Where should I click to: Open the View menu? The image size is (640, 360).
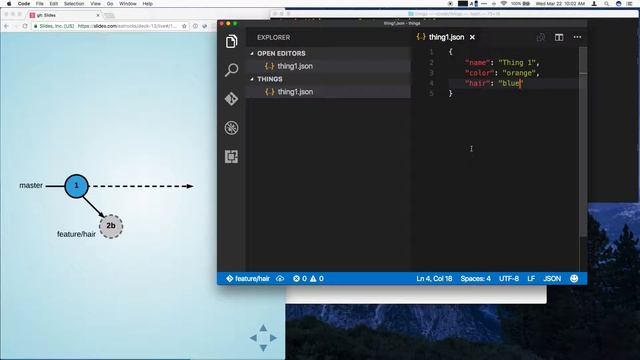96,4
